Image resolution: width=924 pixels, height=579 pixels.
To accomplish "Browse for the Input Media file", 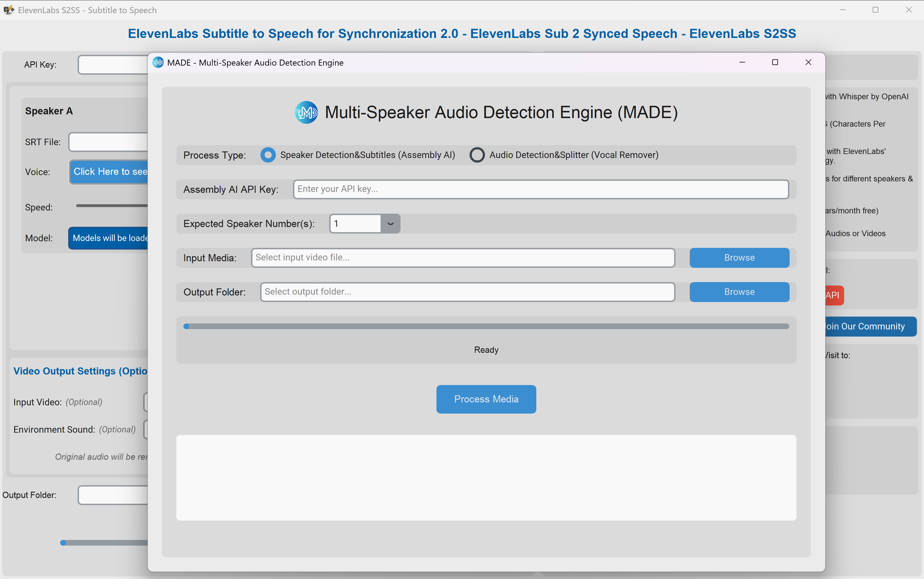I will (739, 258).
